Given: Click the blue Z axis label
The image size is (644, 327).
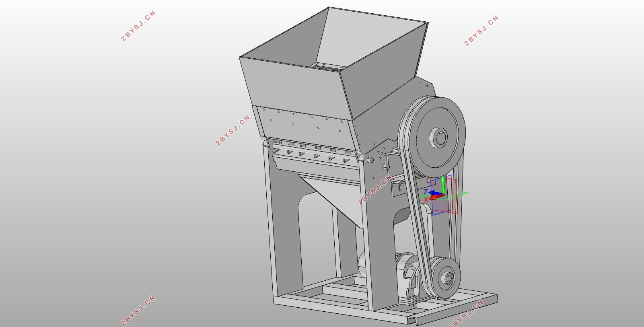Looking at the screenshot, I should click(425, 192).
